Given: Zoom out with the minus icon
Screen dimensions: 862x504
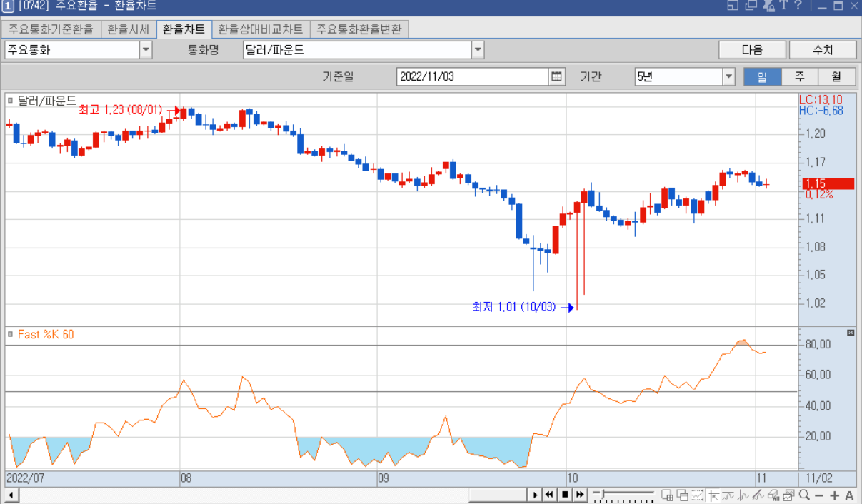Looking at the screenshot, I should tap(819, 495).
